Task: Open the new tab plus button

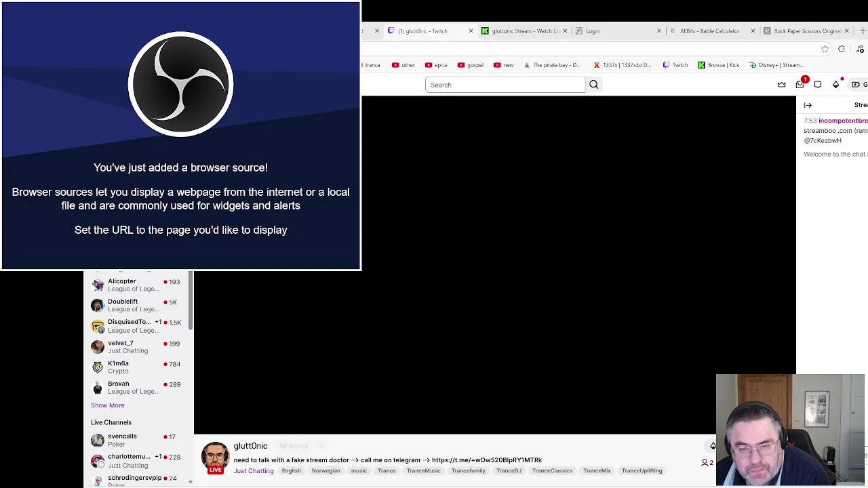Action: click(863, 30)
